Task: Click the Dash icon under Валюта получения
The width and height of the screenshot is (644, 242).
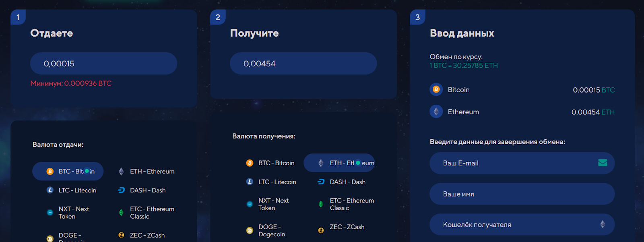Action: 321,182
